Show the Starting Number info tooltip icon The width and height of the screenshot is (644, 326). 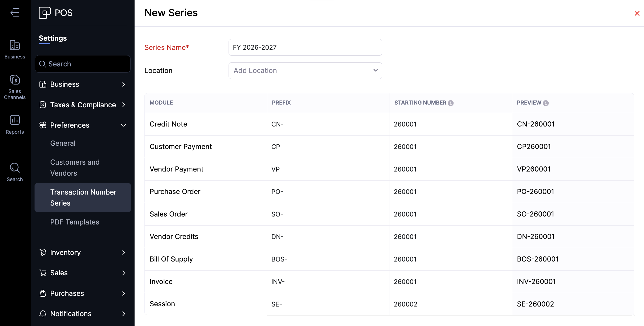click(x=451, y=103)
